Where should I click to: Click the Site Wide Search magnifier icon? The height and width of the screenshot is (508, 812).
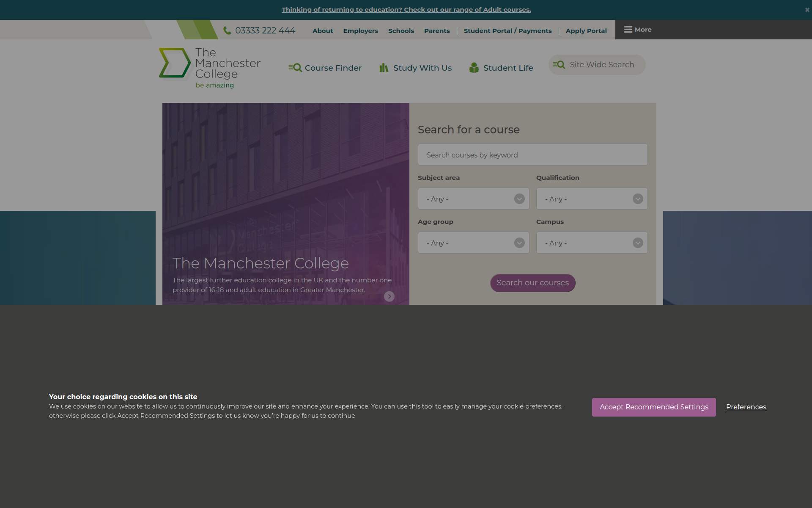coord(559,65)
